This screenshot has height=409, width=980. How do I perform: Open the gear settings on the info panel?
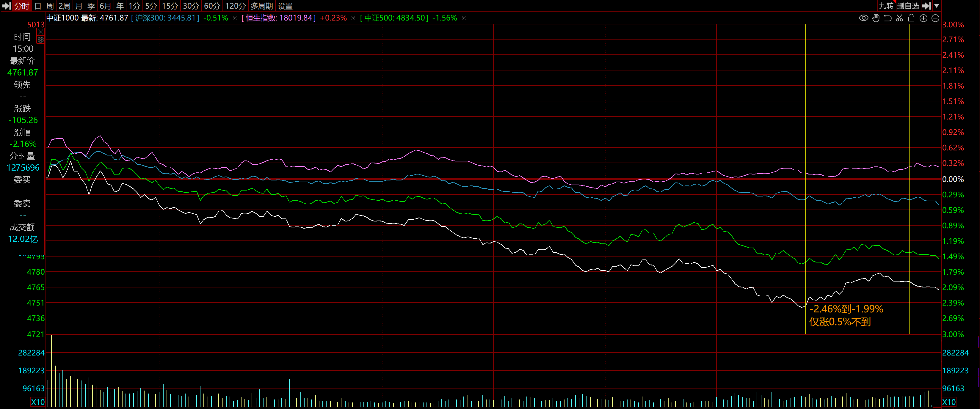[40, 40]
